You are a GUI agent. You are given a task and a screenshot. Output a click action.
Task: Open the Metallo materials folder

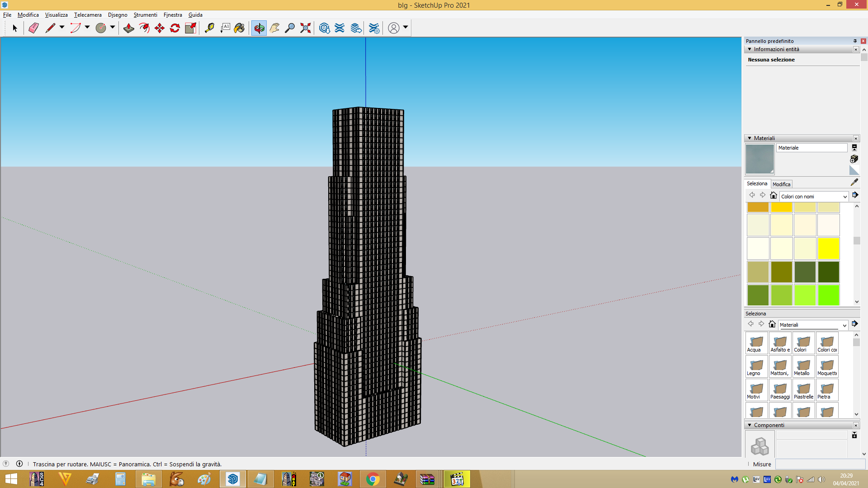[803, 366]
